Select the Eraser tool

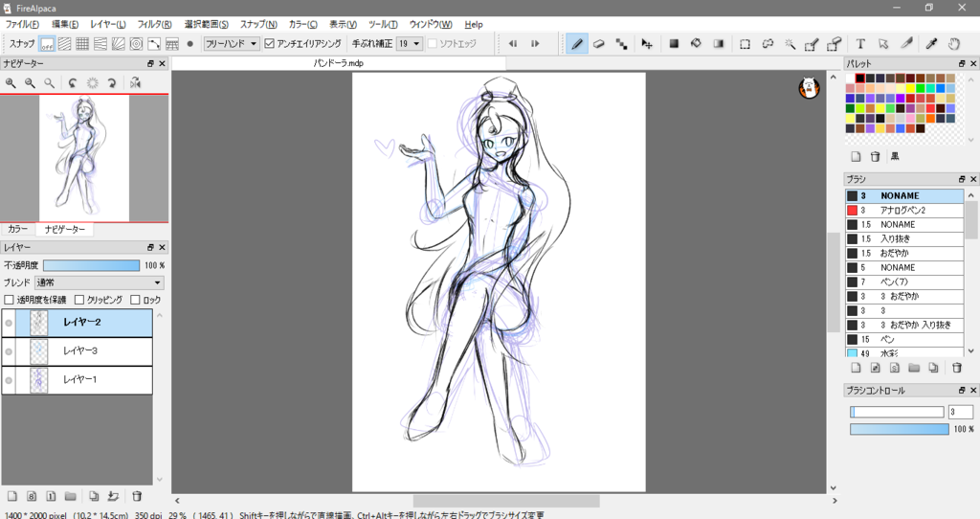pos(599,44)
